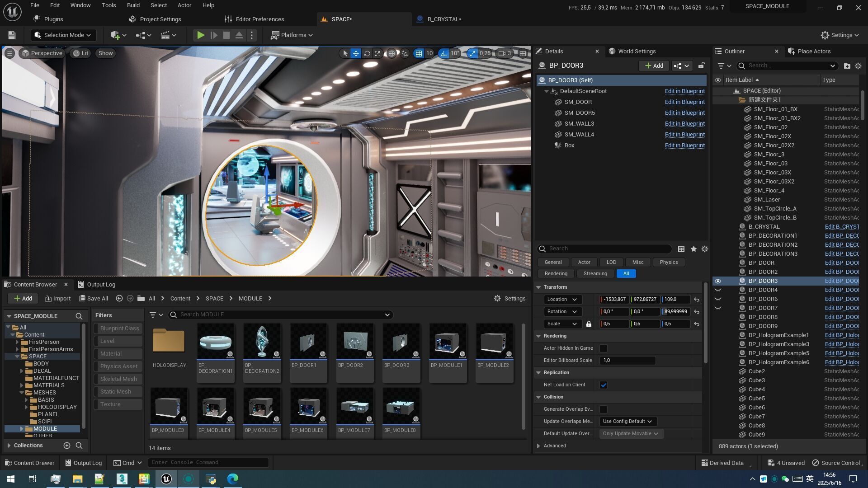Collapse the Transform section
Screen dimensions: 868x488
(x=538, y=287)
